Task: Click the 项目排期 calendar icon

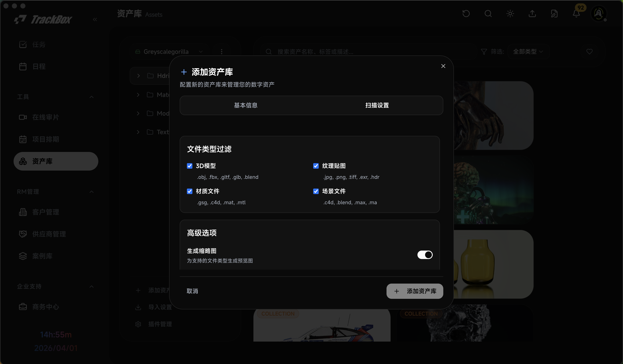Action: pos(23,139)
